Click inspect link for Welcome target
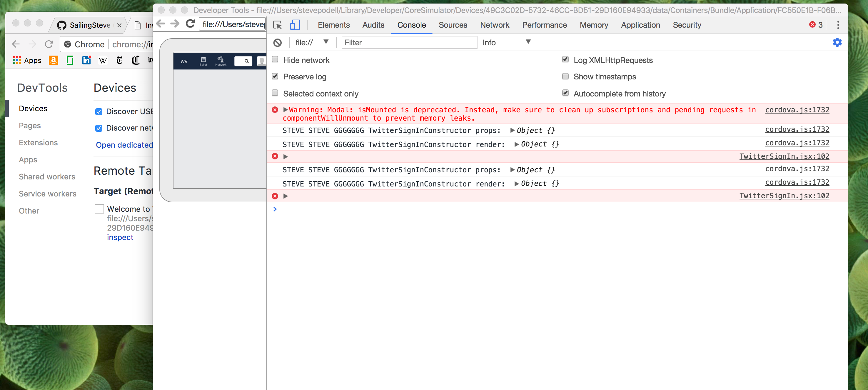The height and width of the screenshot is (390, 868). [x=120, y=236]
